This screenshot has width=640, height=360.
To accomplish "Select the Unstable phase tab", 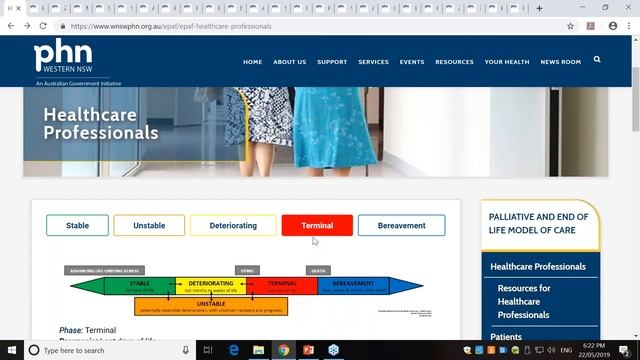I will click(x=149, y=225).
